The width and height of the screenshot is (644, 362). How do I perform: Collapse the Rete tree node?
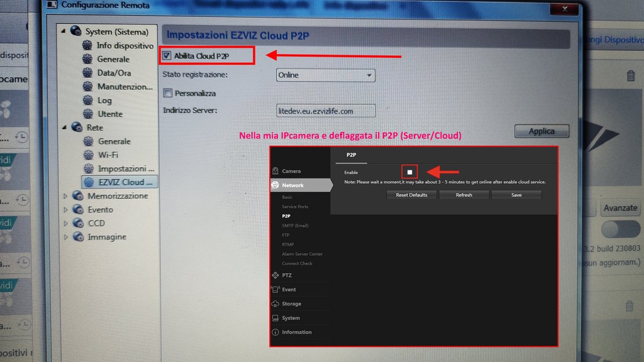coord(65,128)
